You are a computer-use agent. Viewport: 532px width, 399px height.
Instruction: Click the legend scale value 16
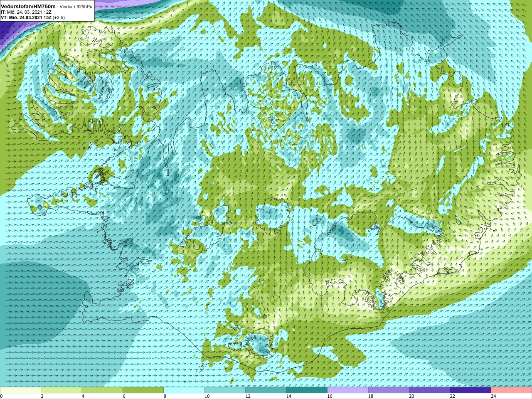pyautogui.click(x=330, y=396)
